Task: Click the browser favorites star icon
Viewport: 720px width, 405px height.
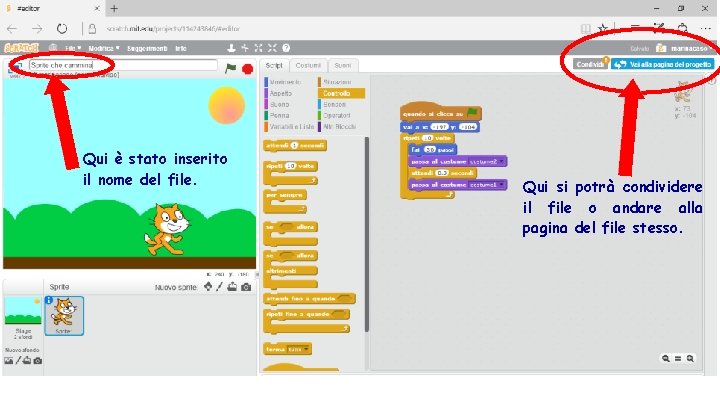Action: pyautogui.click(x=602, y=28)
